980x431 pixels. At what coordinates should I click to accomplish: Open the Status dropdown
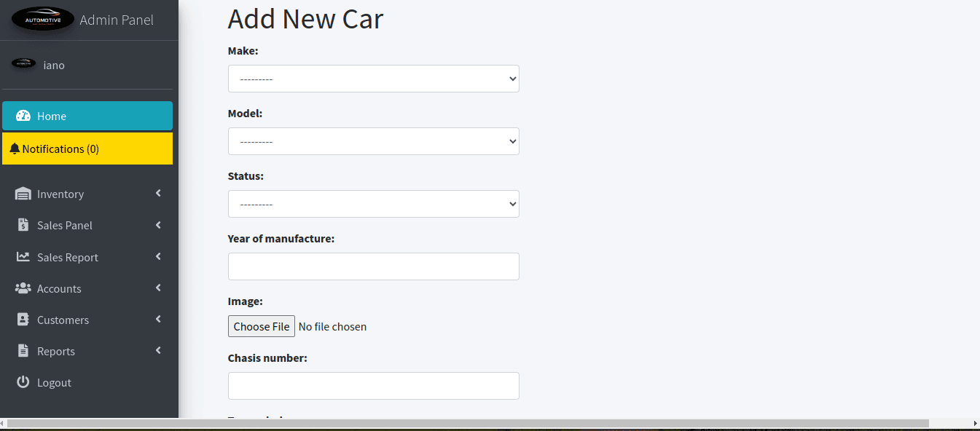click(374, 204)
